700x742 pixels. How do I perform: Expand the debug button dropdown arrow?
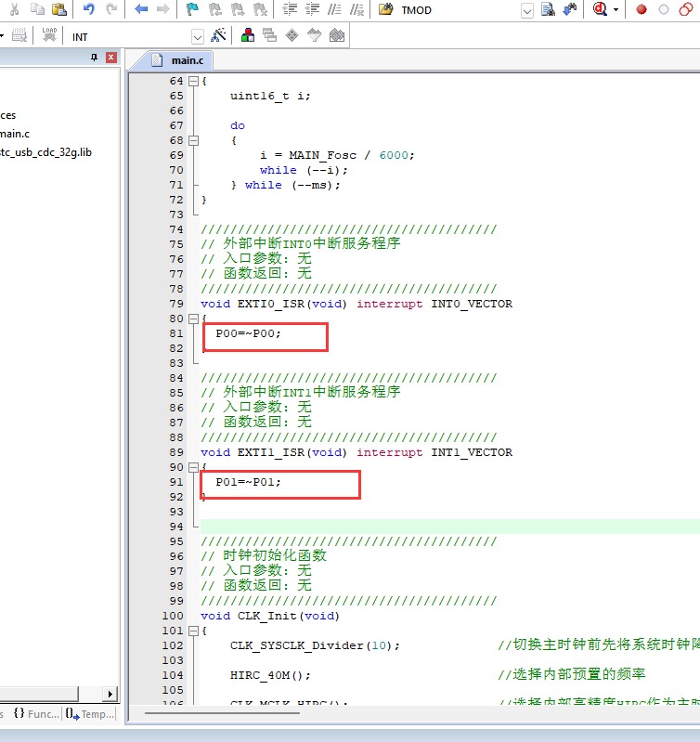click(x=616, y=9)
